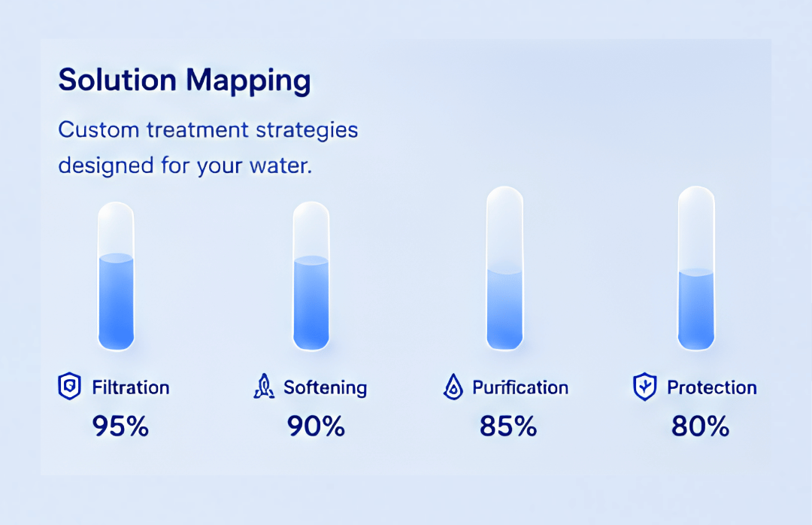
Task: Select the 90% Softening value
Action: [x=316, y=426]
